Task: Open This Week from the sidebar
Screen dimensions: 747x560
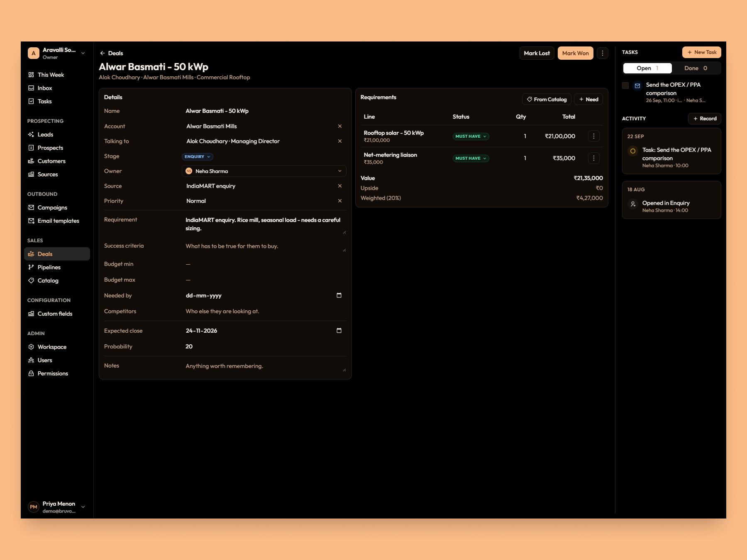Action: [x=57, y=75]
